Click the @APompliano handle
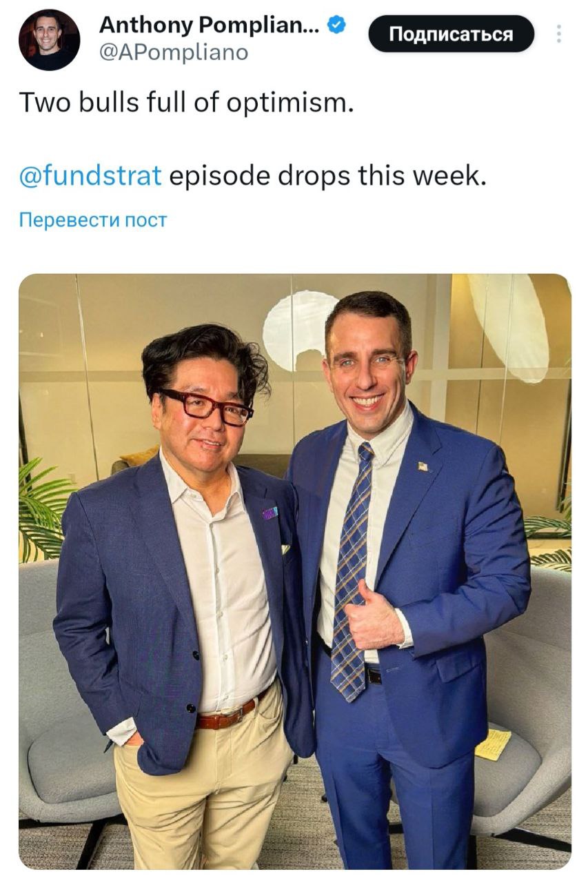The height and width of the screenshot is (883, 588). tap(174, 52)
